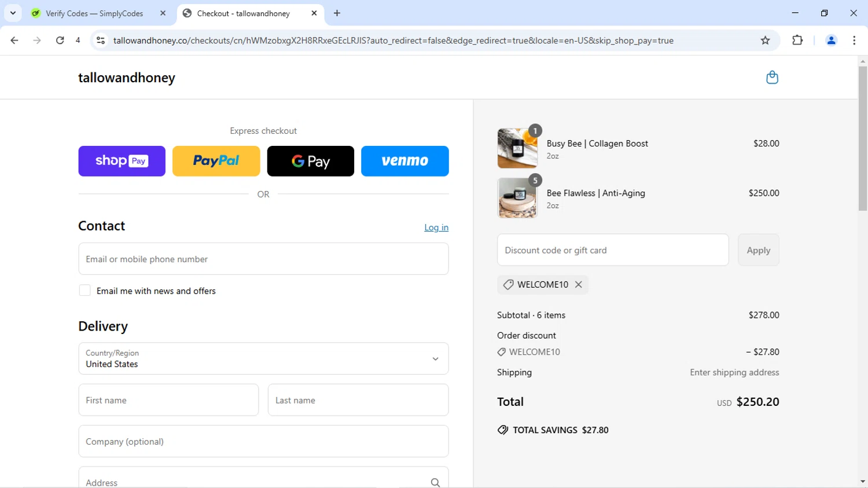Click the Apply discount button
Screen dimensions: 868x488
(759, 250)
